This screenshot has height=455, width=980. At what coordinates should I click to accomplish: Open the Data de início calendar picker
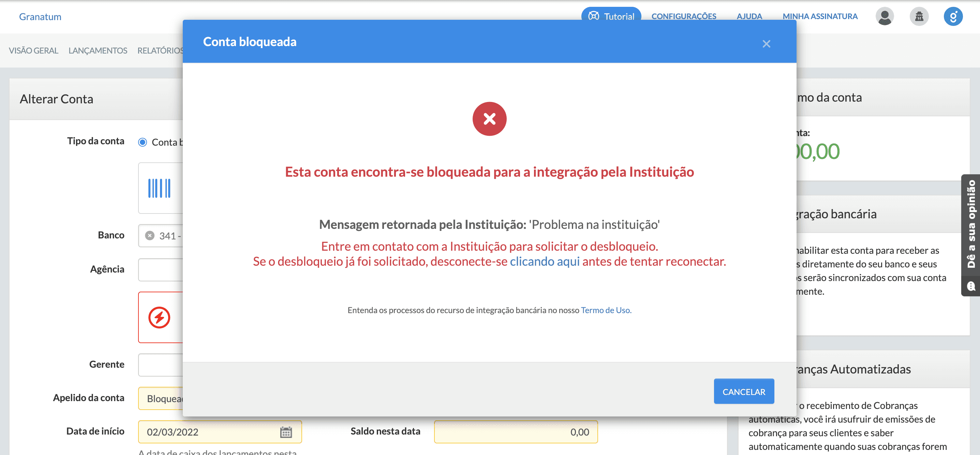point(286,432)
